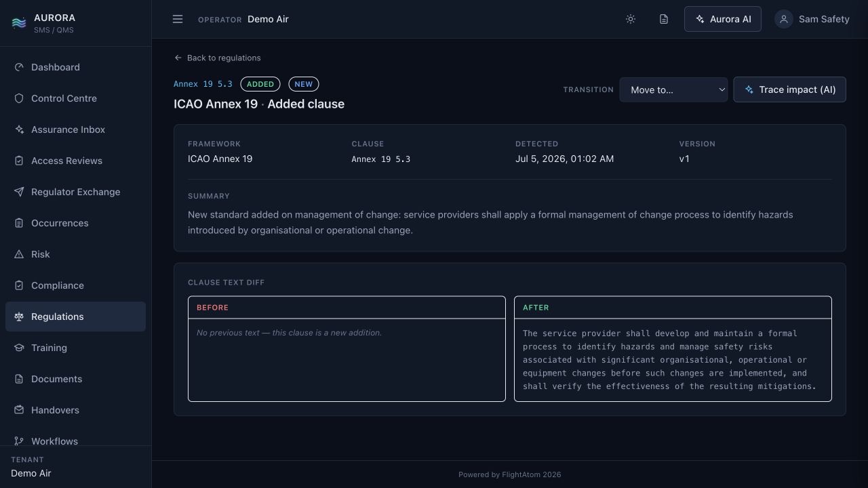Click the Aurora wave logo icon
The image size is (868, 488).
pyautogui.click(x=19, y=23)
